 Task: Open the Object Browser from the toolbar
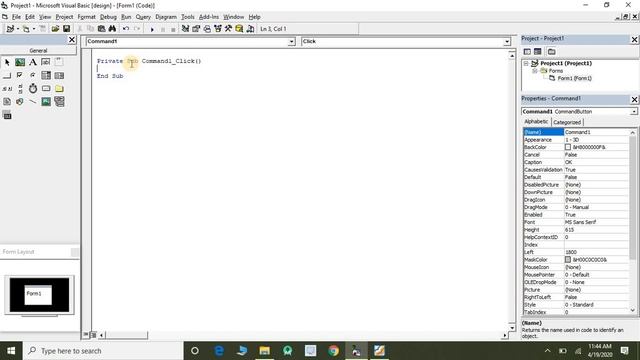point(218,29)
